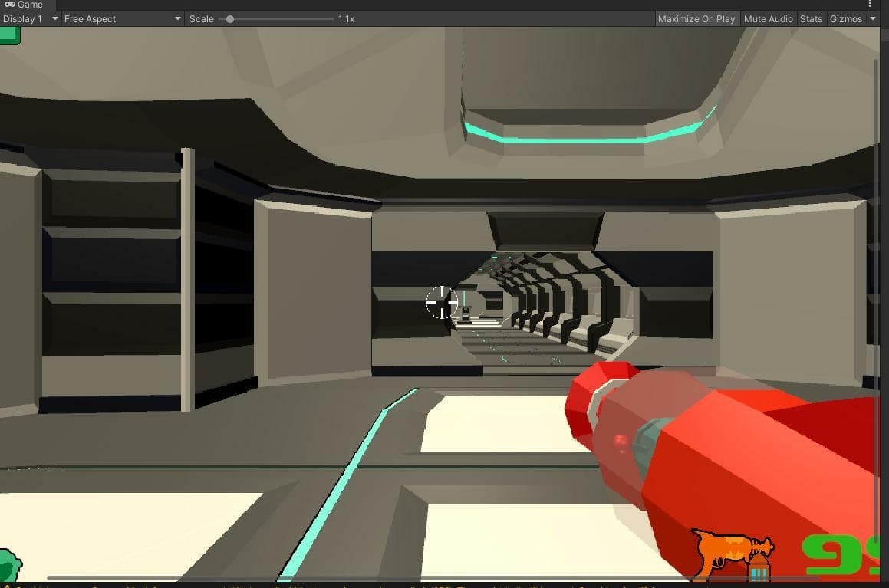Expand the Gizmos dropdown arrow
The width and height of the screenshot is (889, 588).
[x=873, y=18]
